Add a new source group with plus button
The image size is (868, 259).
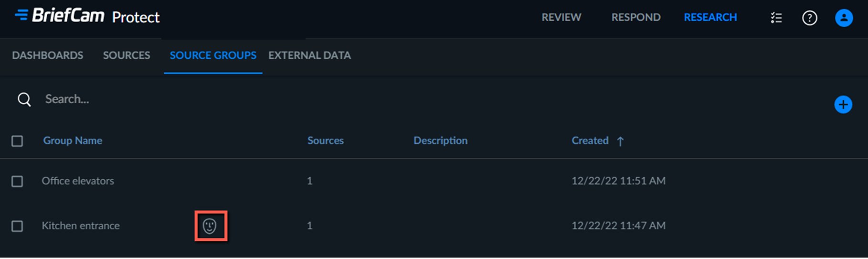pos(843,105)
